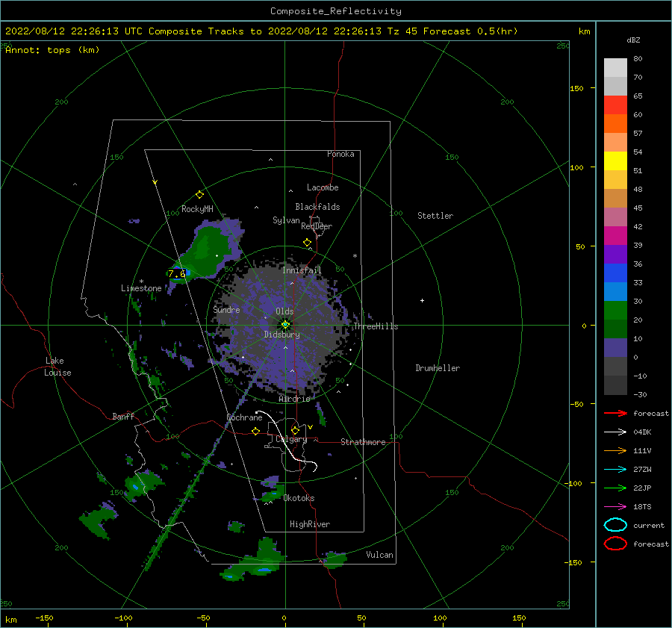This screenshot has height=628, width=672.
Task: Click the 'Annot: tops (km)' label
Action: point(52,50)
